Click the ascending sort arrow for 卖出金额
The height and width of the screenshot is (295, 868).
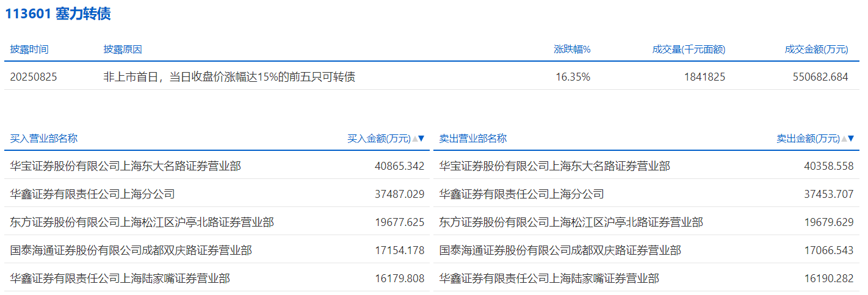844,139
